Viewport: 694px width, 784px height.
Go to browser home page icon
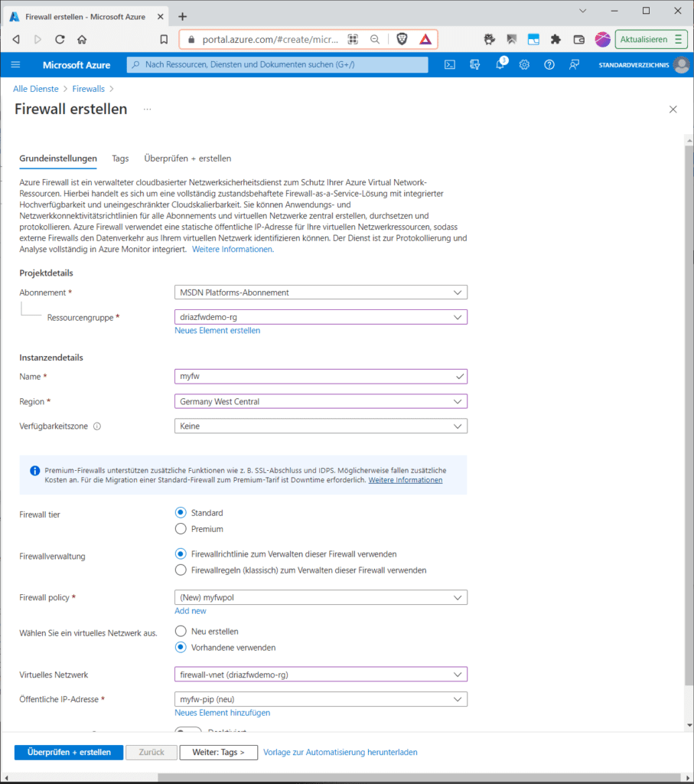pyautogui.click(x=82, y=39)
